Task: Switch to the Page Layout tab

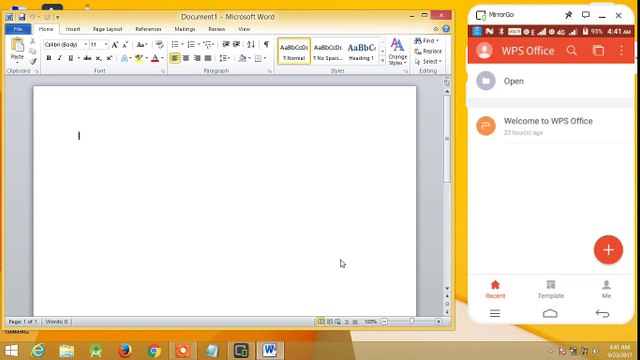Action: click(x=107, y=29)
